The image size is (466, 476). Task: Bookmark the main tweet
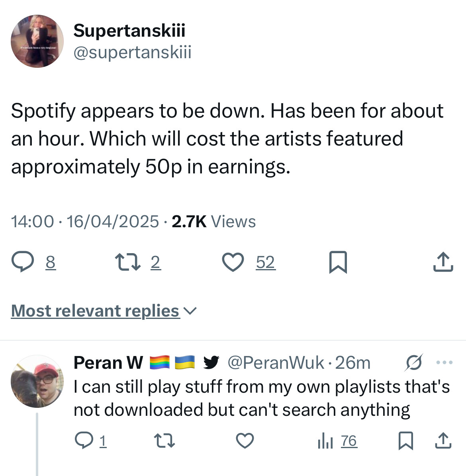[338, 262]
